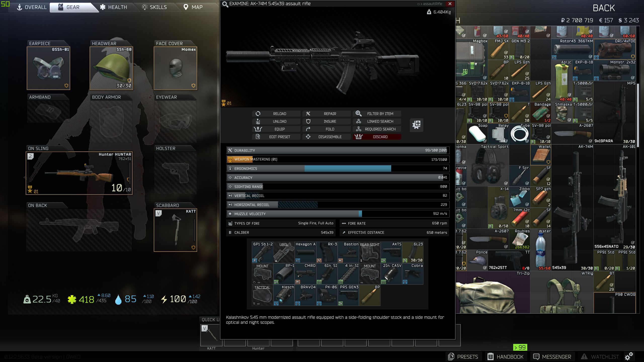Open the MESSENGER
The height and width of the screenshot is (362, 644).
click(x=552, y=356)
